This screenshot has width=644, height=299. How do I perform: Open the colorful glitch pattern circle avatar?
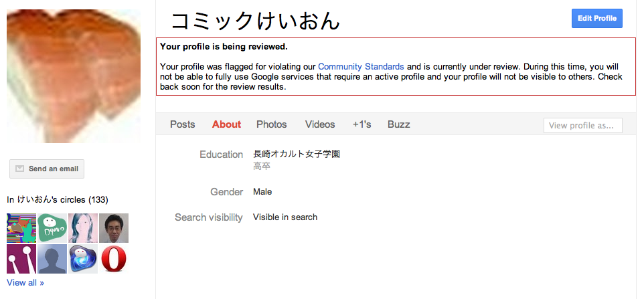click(21, 228)
